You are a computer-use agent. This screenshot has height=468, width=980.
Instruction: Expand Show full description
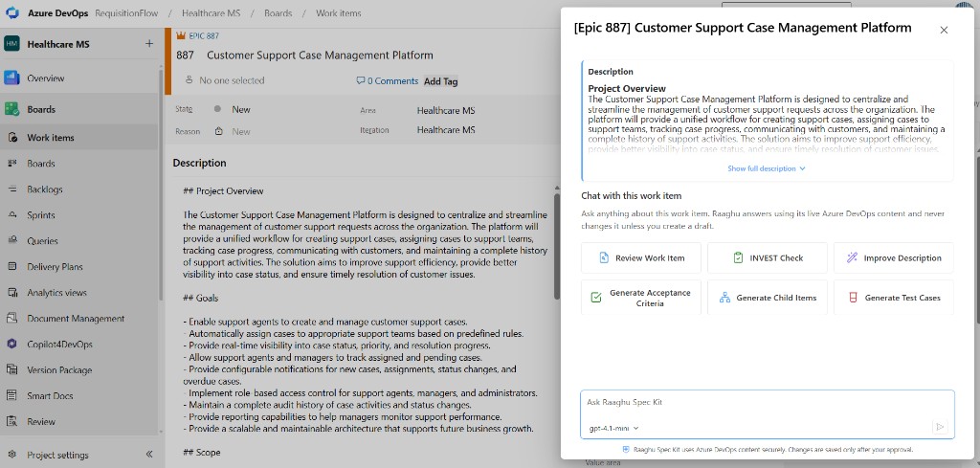pos(767,168)
